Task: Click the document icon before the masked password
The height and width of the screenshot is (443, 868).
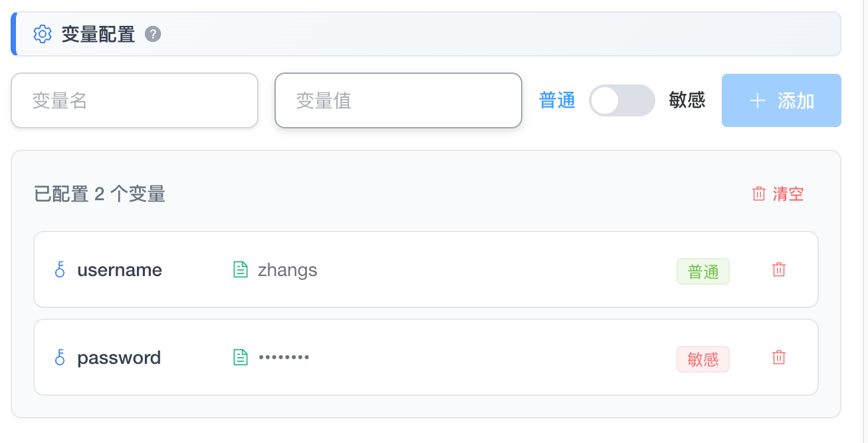Action: (240, 357)
